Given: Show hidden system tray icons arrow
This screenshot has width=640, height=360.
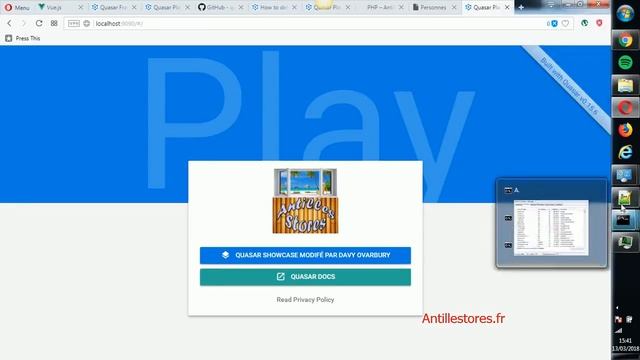Looking at the screenshot, I should tap(617, 307).
